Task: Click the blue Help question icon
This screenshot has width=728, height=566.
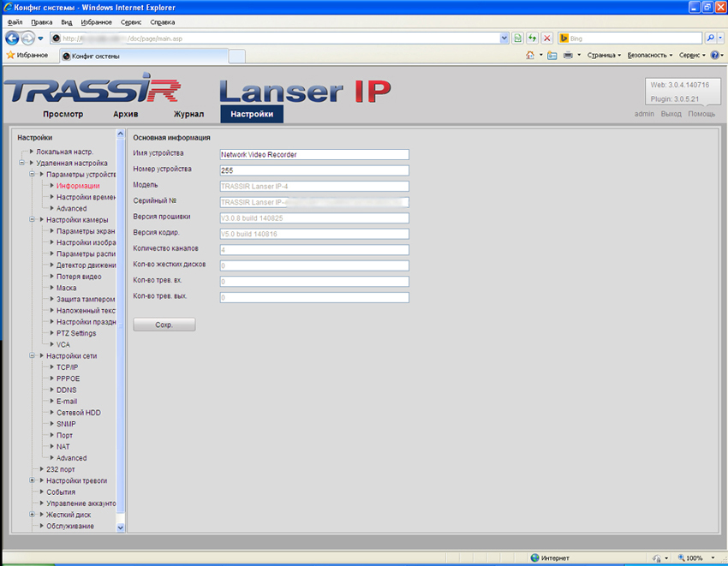Action: [715, 56]
